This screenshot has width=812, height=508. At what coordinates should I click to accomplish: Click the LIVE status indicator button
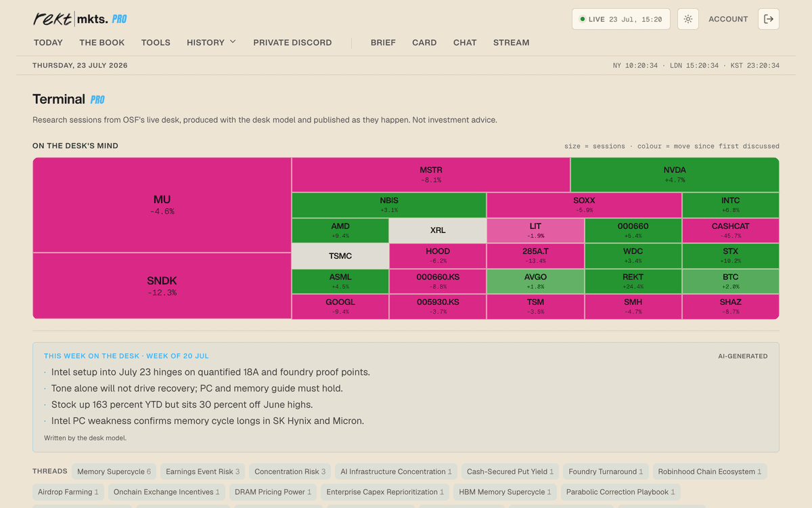click(621, 19)
